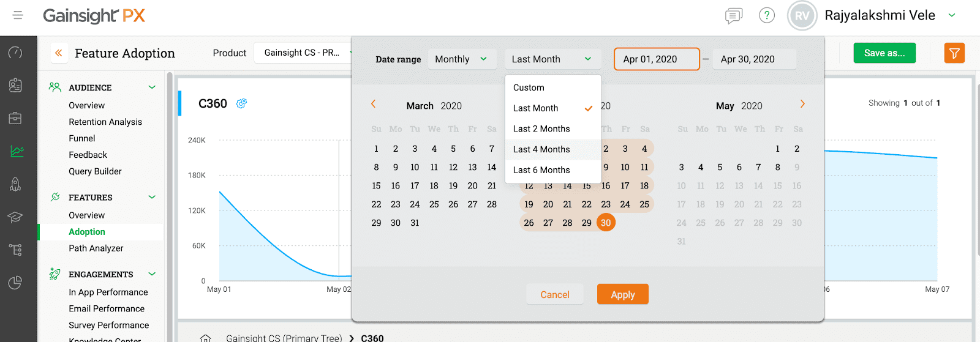Collapse the AUDIENCE section
The image size is (980, 342).
(x=152, y=87)
